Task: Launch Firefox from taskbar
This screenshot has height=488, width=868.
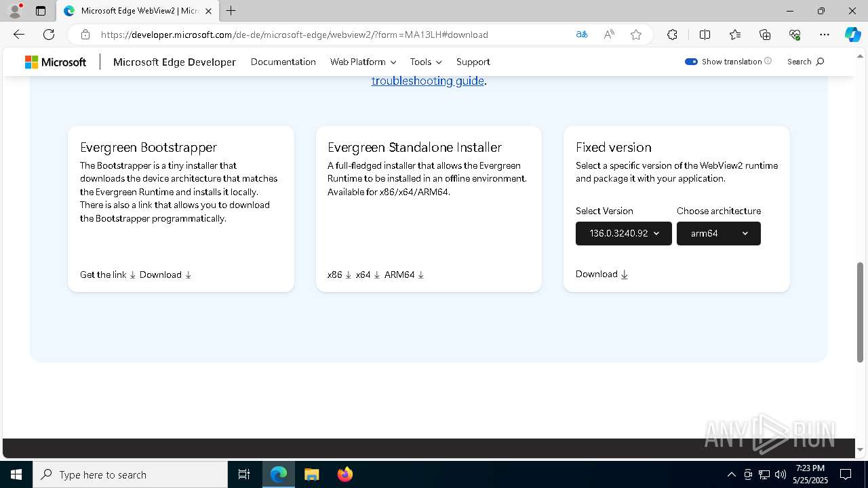Action: [x=345, y=474]
